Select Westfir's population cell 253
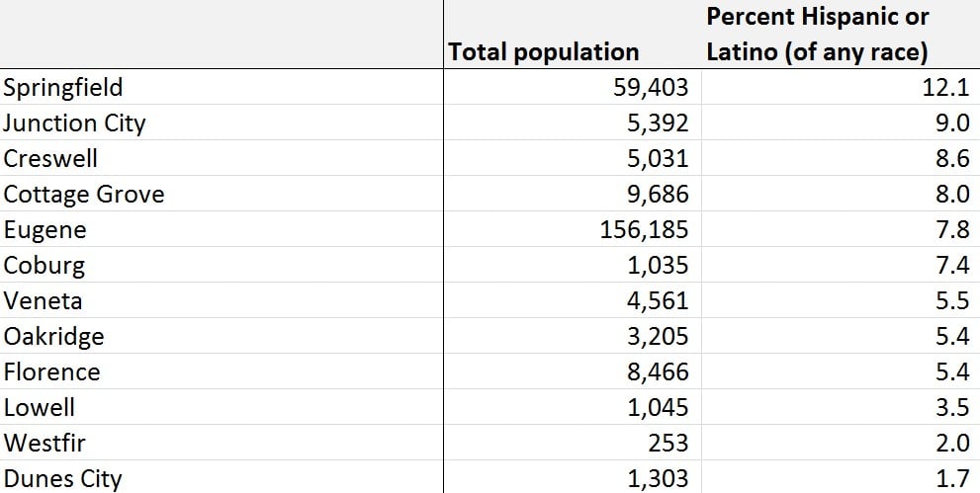Screen dimensions: 980x493 tap(572, 443)
